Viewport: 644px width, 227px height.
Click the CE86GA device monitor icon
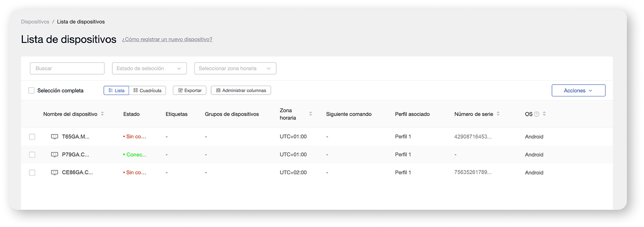point(55,173)
